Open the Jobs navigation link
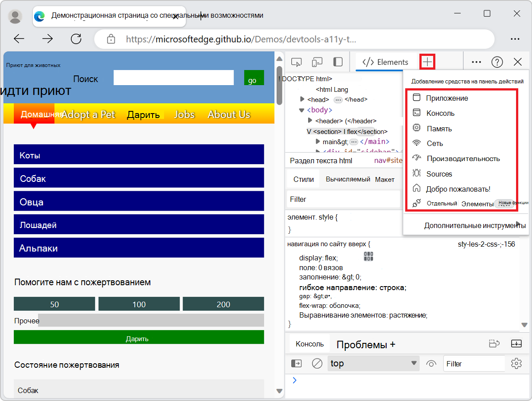Screen dimensions: 532x401 pyautogui.click(x=184, y=114)
